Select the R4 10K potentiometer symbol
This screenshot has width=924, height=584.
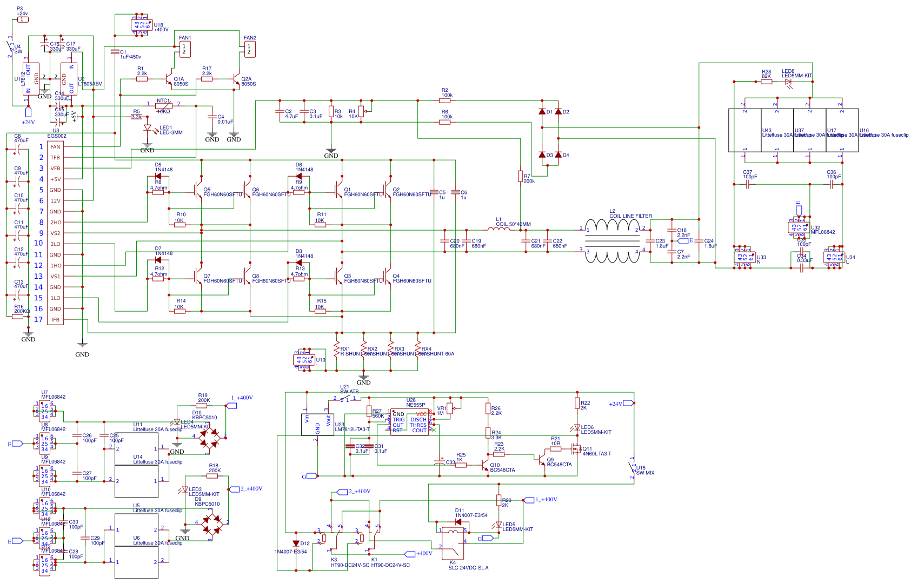362,112
